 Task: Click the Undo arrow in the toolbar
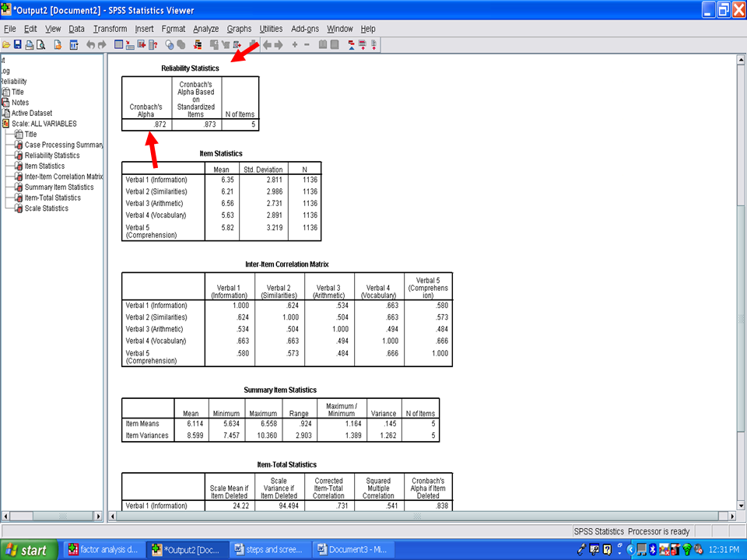(91, 45)
